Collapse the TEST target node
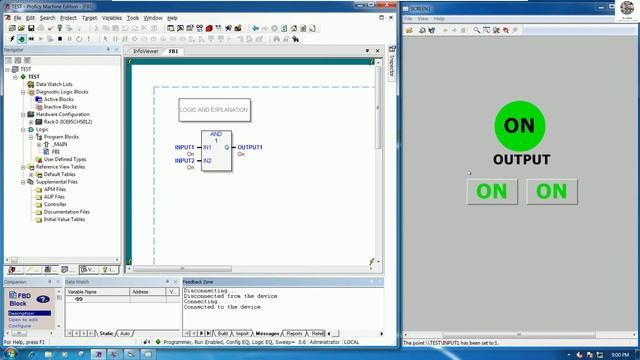The width and height of the screenshot is (640, 360). point(16,77)
